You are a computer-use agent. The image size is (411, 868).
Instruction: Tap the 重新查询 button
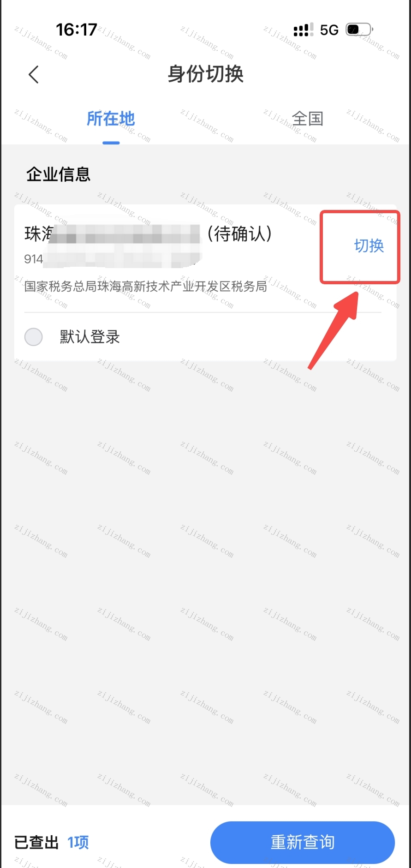(x=303, y=842)
